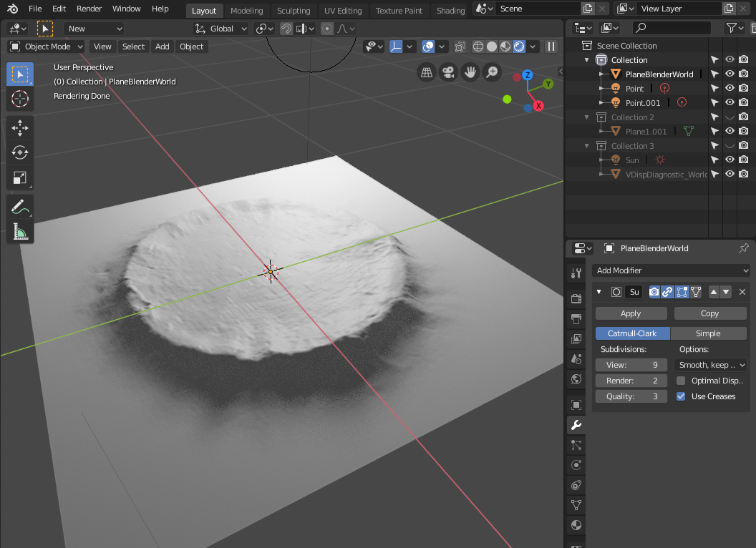Switch to the Sculpting workspace tab

click(x=294, y=10)
